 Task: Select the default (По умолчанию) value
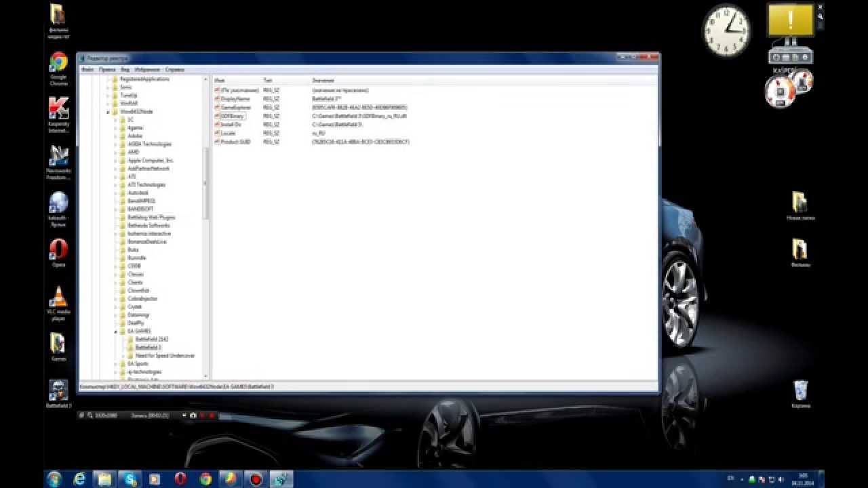239,90
